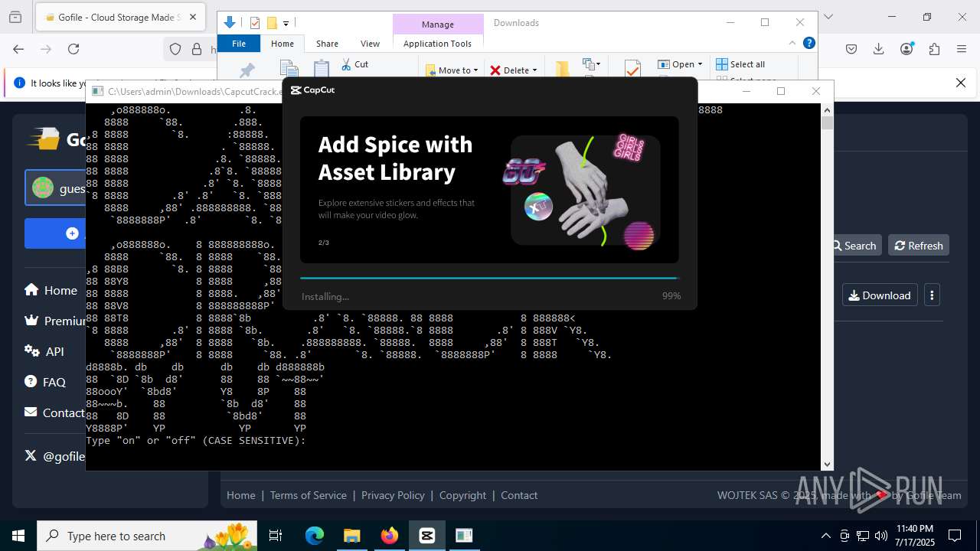
Task: Click the Properties ribbon icon
Action: [632, 70]
